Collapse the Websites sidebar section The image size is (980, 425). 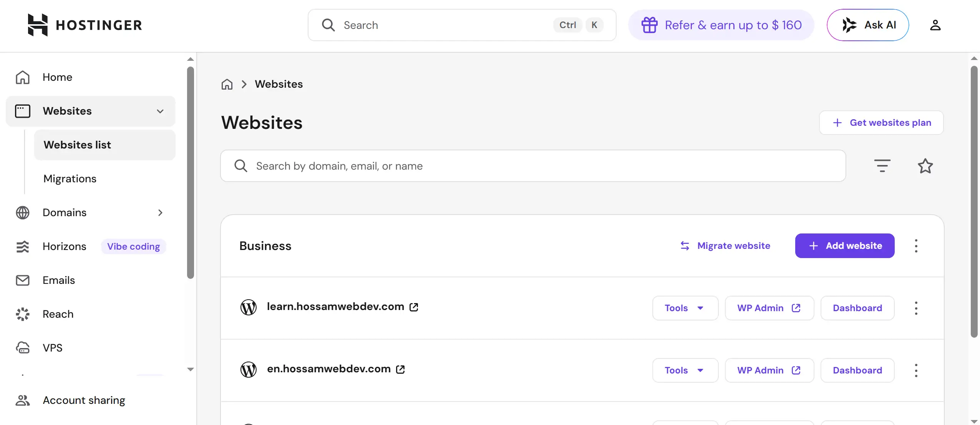[160, 111]
